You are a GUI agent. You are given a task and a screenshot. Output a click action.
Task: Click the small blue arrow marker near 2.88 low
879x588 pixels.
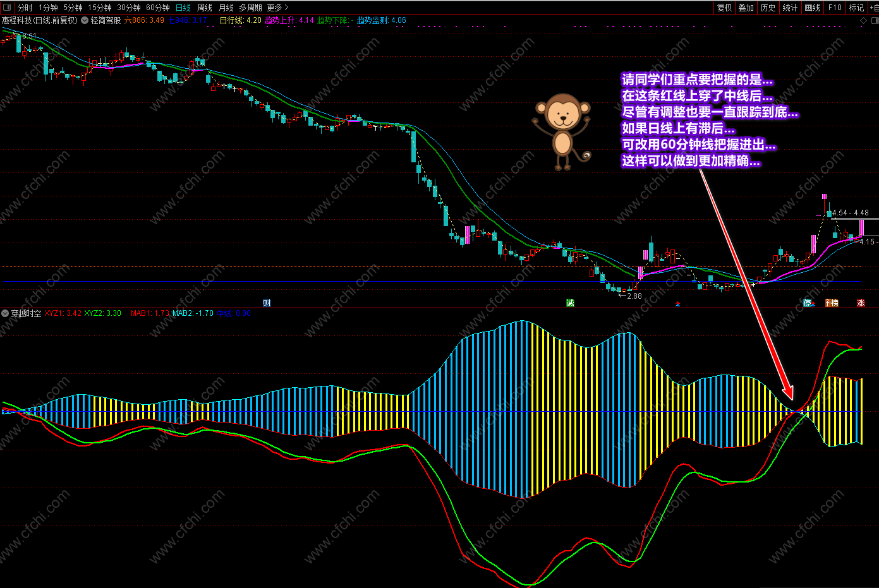tap(677, 304)
